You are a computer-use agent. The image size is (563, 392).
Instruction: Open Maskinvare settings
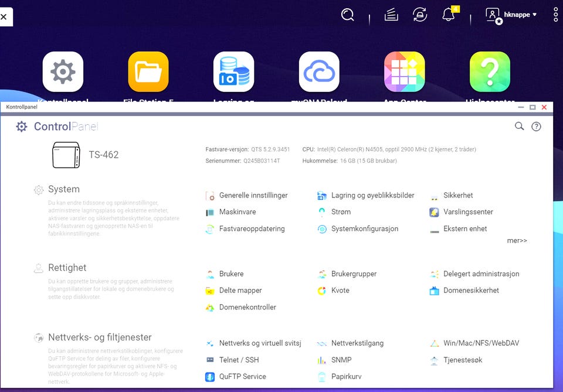(x=230, y=212)
